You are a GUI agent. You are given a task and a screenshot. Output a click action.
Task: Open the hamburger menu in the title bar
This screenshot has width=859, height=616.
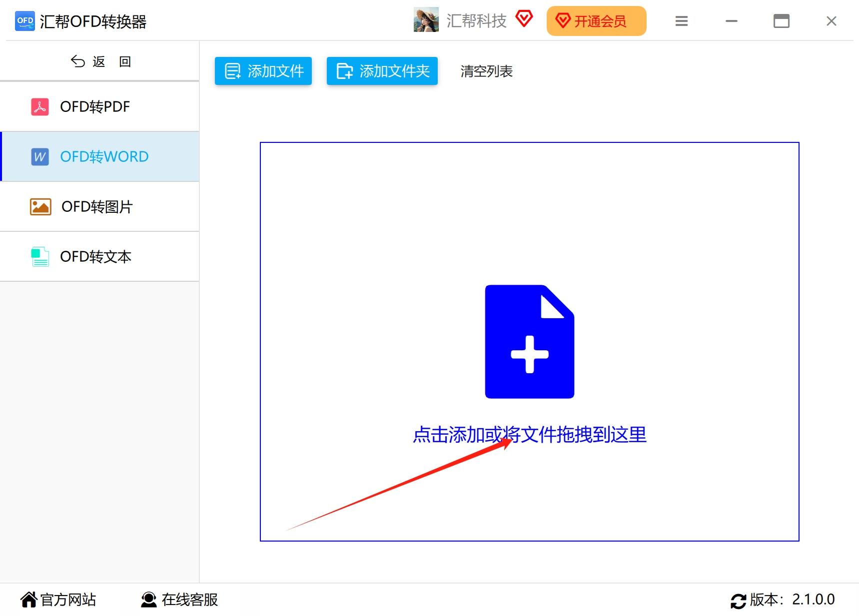tap(681, 21)
